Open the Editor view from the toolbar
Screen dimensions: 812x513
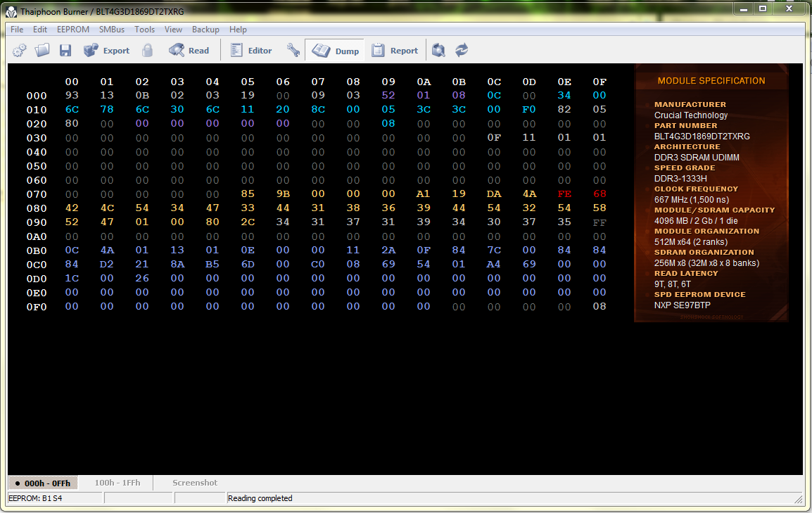pyautogui.click(x=251, y=50)
